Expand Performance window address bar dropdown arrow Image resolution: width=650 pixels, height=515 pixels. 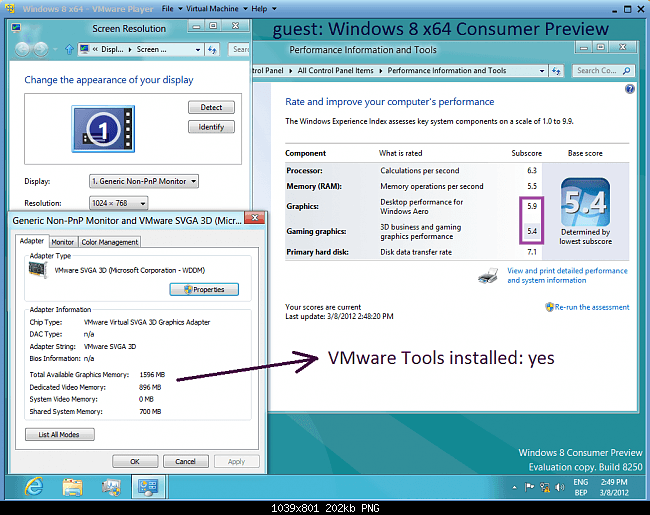tap(542, 71)
